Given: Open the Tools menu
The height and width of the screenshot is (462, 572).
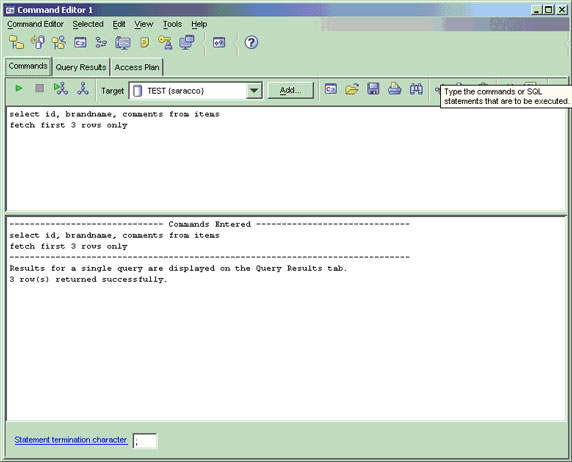Looking at the screenshot, I should (172, 24).
